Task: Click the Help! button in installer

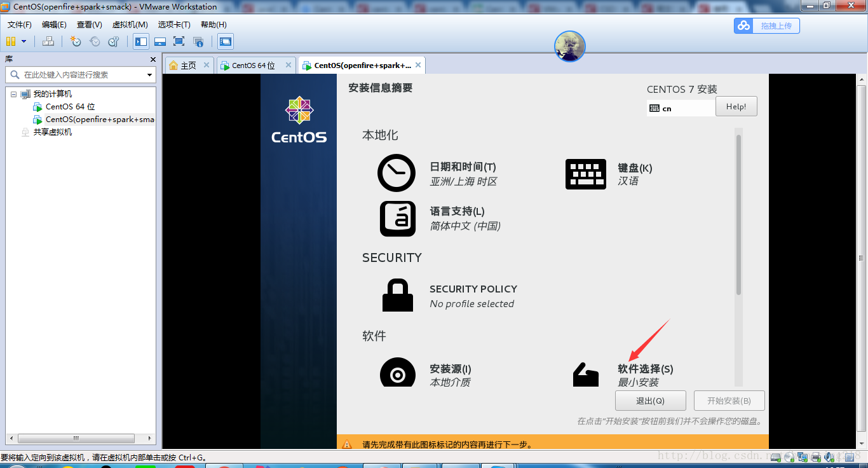Action: (x=736, y=106)
